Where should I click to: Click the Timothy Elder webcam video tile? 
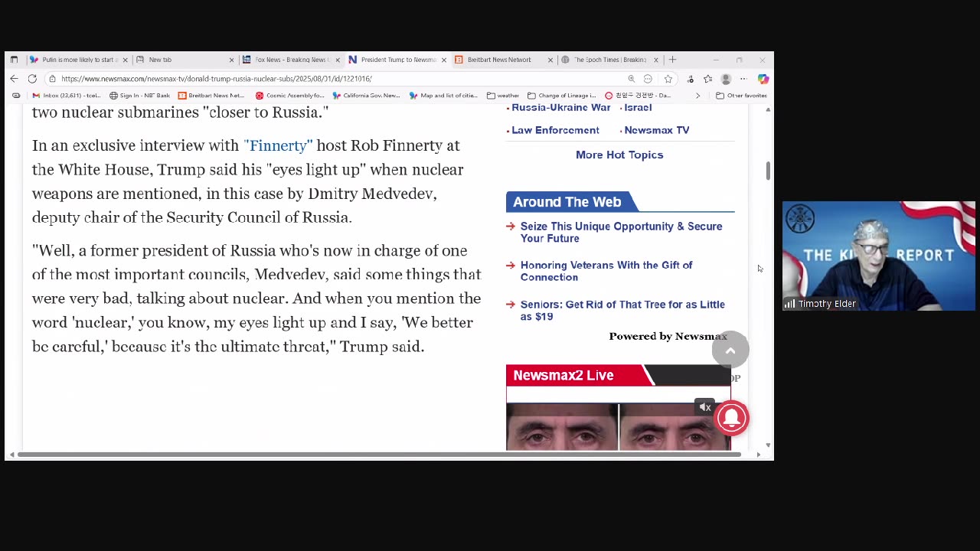(x=879, y=256)
